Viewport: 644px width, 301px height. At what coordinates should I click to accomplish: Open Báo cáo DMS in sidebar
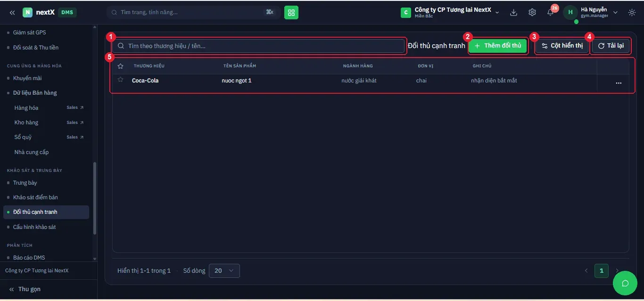click(x=29, y=258)
